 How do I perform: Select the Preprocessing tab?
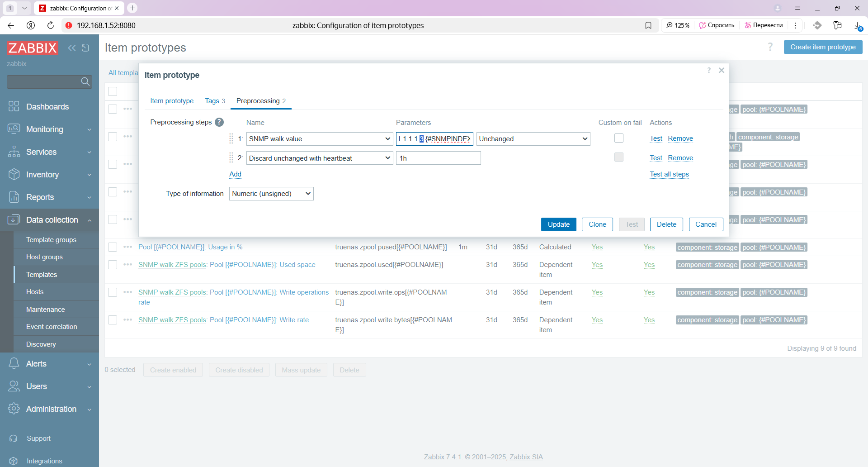coord(261,101)
